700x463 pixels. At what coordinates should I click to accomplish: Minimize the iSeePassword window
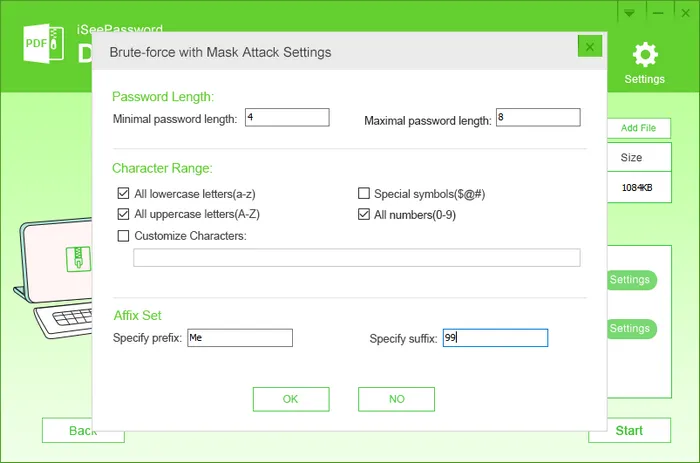click(x=658, y=13)
